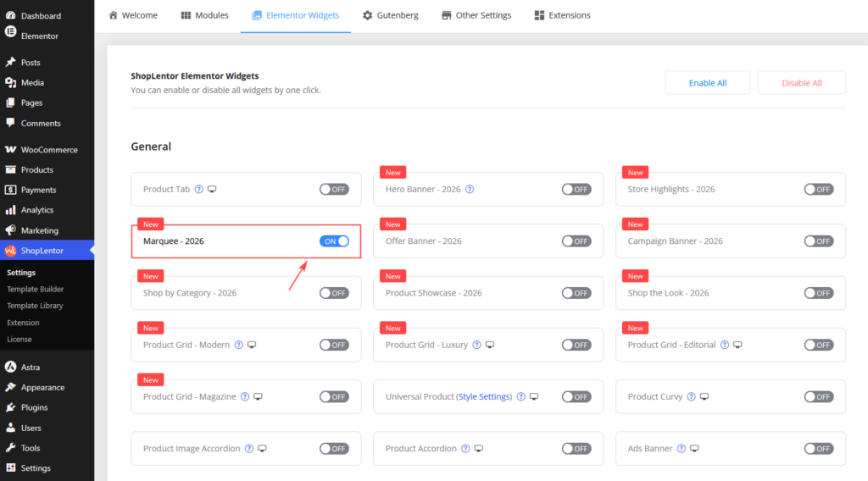Click the Elementor sidebar icon
Image resolution: width=868 pixels, height=481 pixels.
click(x=10, y=32)
